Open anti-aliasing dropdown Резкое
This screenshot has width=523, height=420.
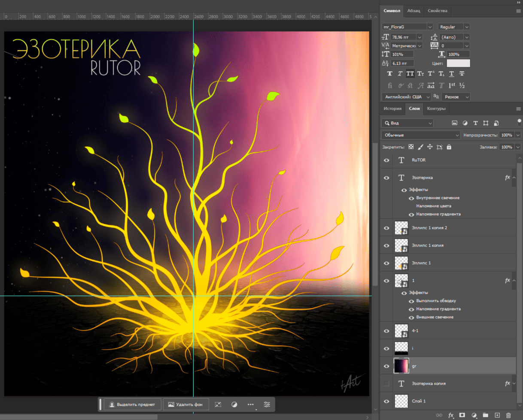click(456, 97)
